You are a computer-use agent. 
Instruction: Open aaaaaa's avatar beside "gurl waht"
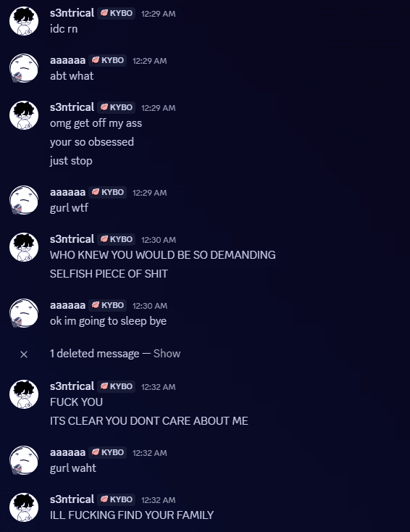pyautogui.click(x=24, y=460)
